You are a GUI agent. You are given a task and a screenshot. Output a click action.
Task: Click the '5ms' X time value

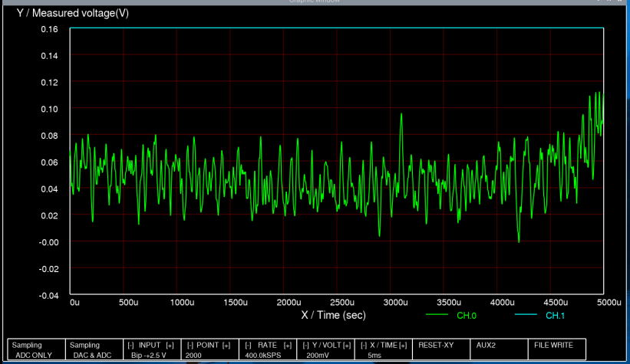(x=374, y=356)
